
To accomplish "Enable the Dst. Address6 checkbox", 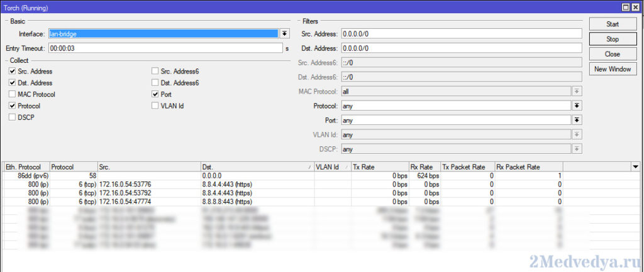I will pyautogui.click(x=155, y=82).
